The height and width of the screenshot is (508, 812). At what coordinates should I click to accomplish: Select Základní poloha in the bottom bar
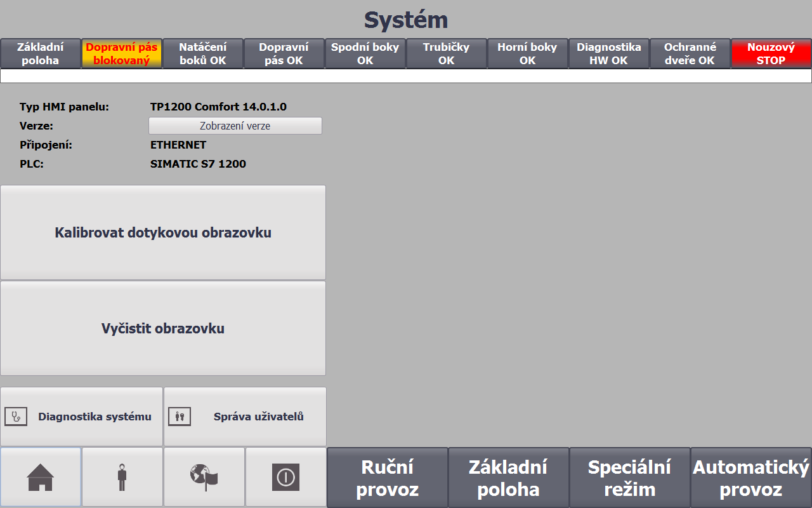(x=508, y=478)
